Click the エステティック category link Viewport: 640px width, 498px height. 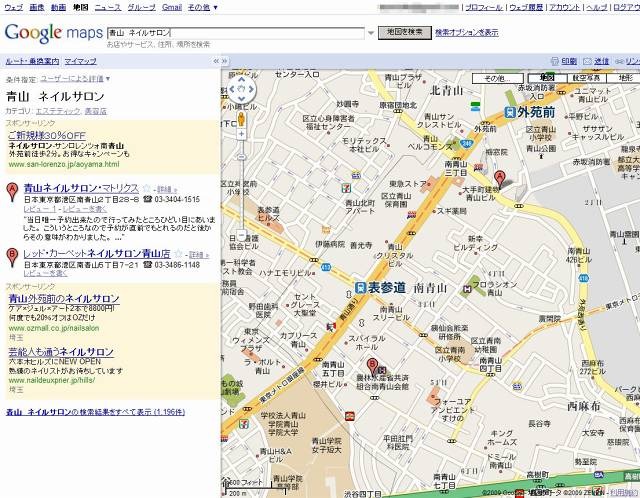coord(58,111)
